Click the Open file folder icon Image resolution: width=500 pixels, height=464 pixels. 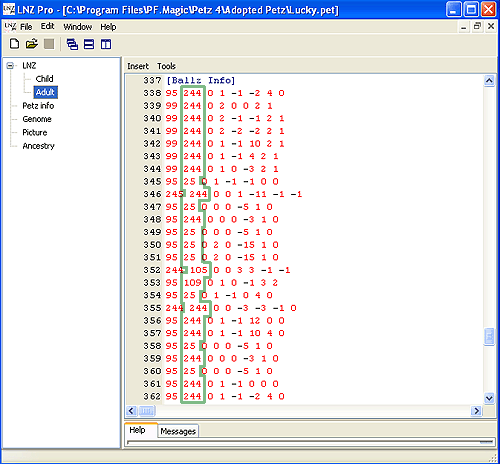coord(32,44)
